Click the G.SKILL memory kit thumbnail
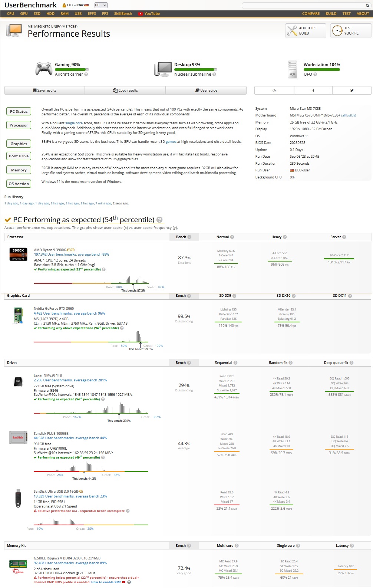Screen dimensions: 373x588 (x=18, y=567)
